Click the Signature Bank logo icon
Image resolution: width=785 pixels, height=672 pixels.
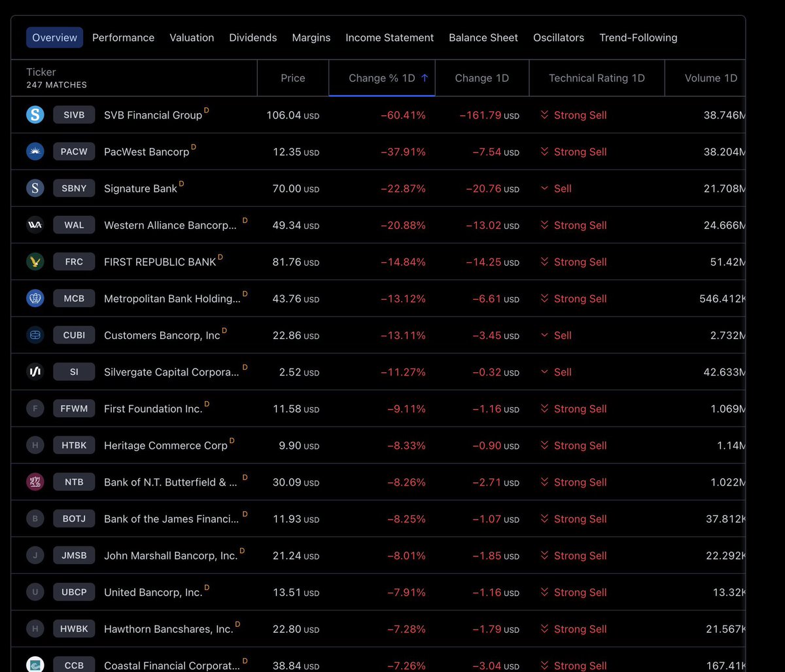[x=35, y=188]
